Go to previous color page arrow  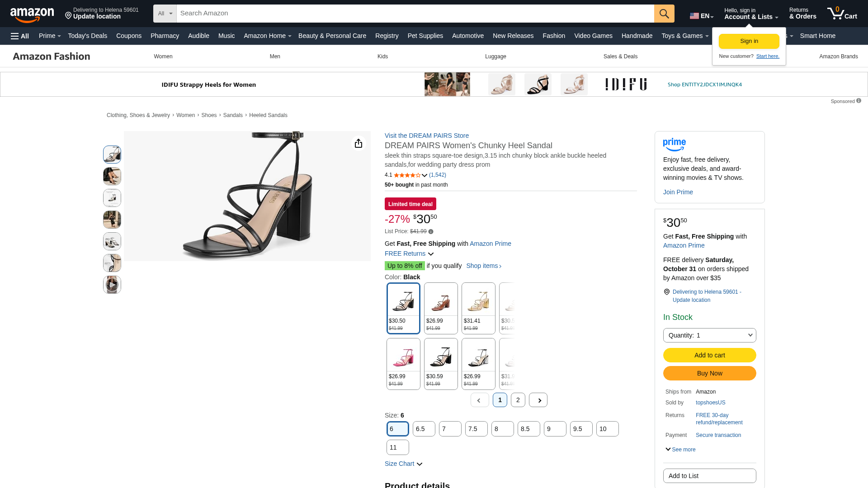[479, 400]
